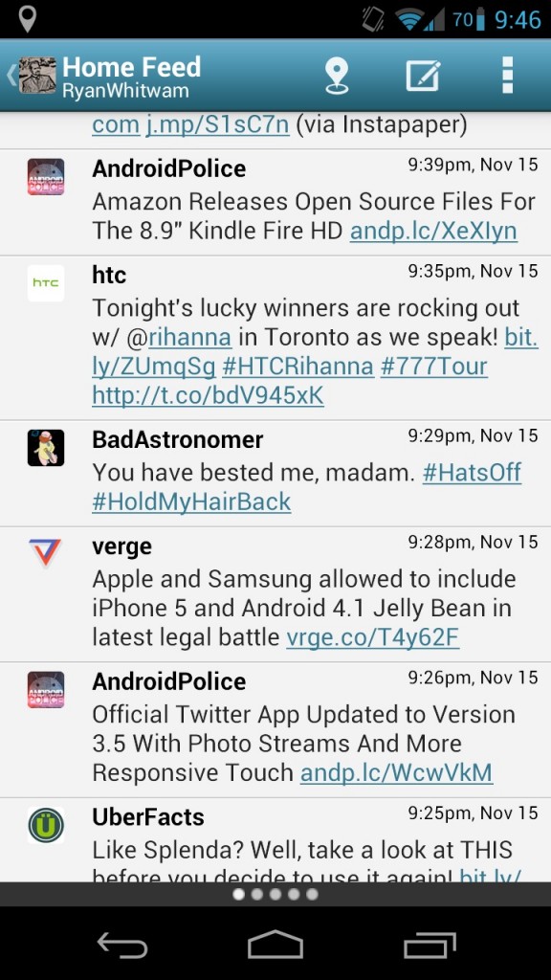Image resolution: width=551 pixels, height=980 pixels.
Task: Tap the Android home navigation button
Action: pos(275,945)
